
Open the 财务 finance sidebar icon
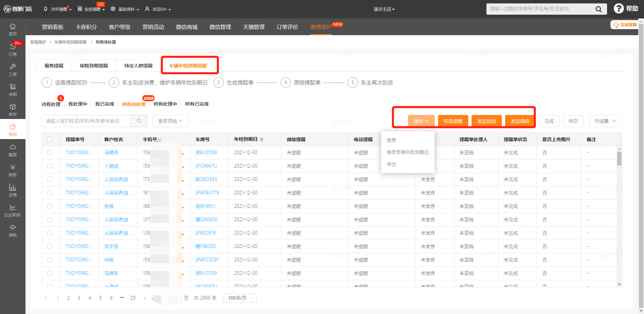(13, 170)
